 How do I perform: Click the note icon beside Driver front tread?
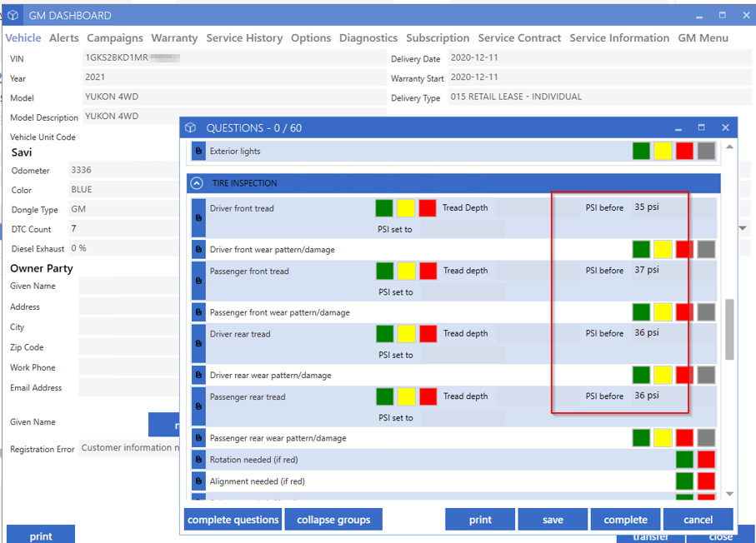point(198,217)
